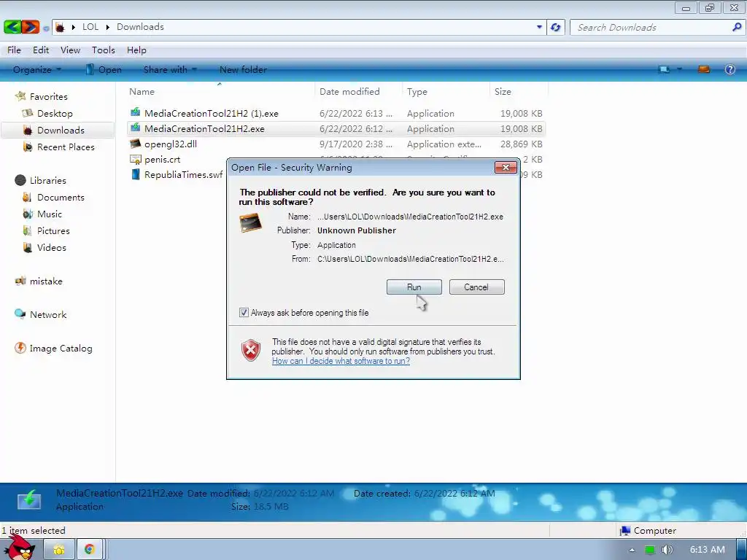Open the Help menu
The height and width of the screenshot is (560, 747).
(136, 50)
